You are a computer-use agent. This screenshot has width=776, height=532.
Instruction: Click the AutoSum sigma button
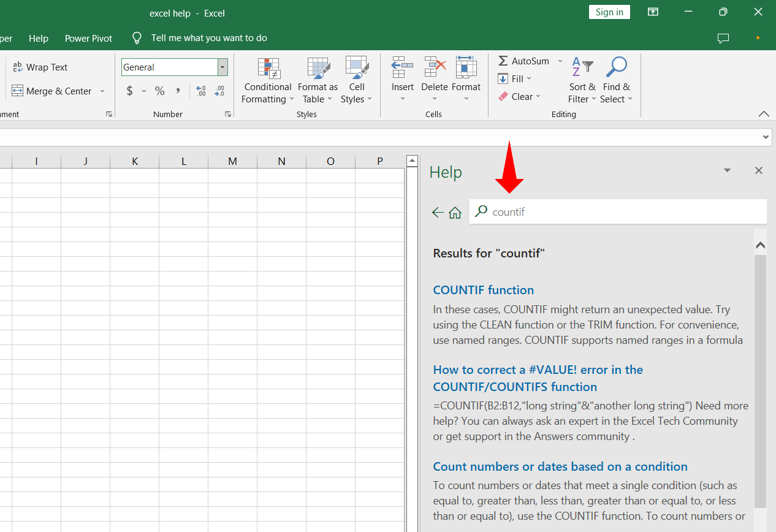click(523, 61)
